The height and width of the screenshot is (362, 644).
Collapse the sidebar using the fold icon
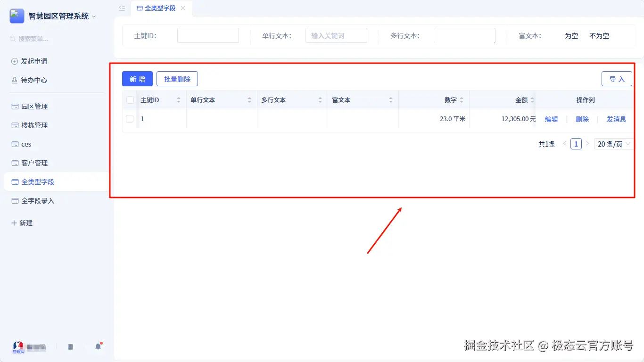(x=122, y=8)
